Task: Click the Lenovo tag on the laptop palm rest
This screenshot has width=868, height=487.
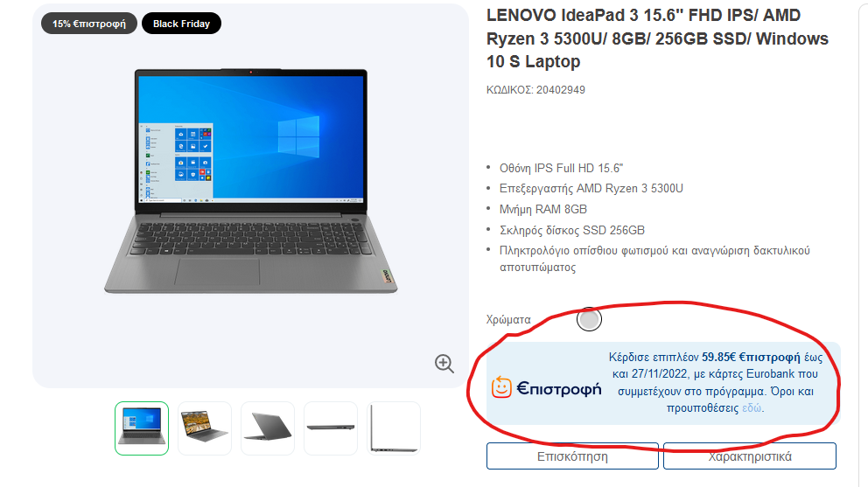Action: (x=388, y=276)
